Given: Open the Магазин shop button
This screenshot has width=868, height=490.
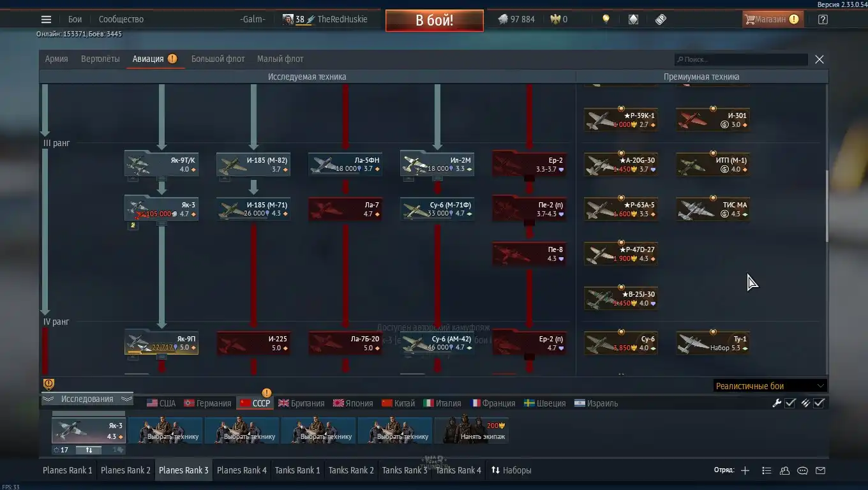Looking at the screenshot, I should (x=773, y=19).
